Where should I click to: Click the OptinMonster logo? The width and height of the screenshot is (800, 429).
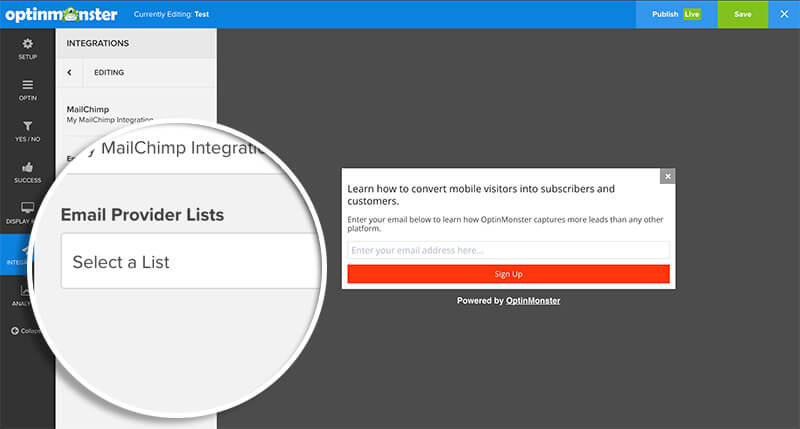(x=61, y=14)
